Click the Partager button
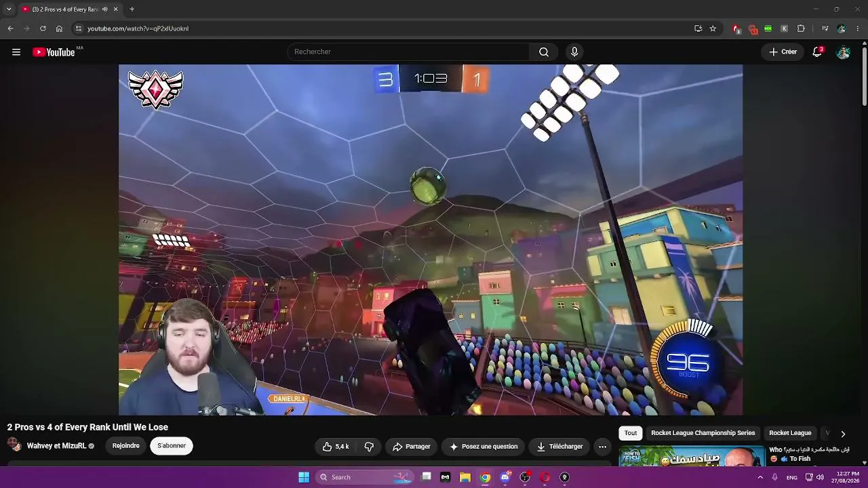This screenshot has width=868, height=488. (412, 447)
